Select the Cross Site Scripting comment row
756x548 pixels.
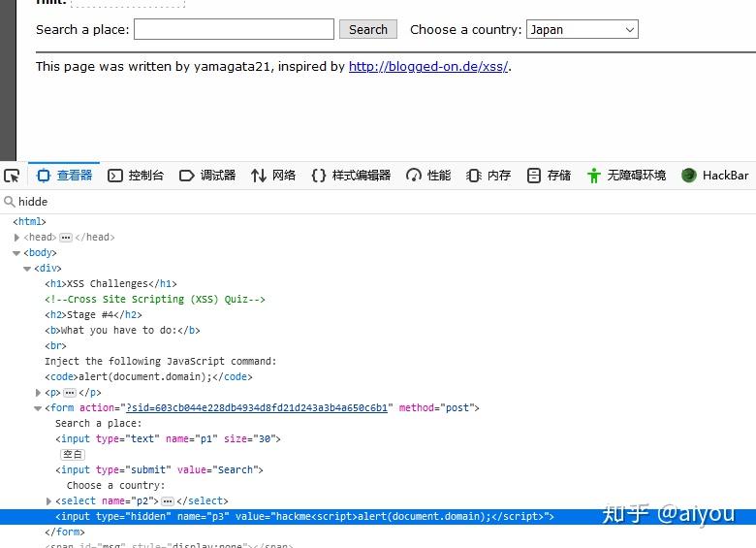click(x=155, y=299)
